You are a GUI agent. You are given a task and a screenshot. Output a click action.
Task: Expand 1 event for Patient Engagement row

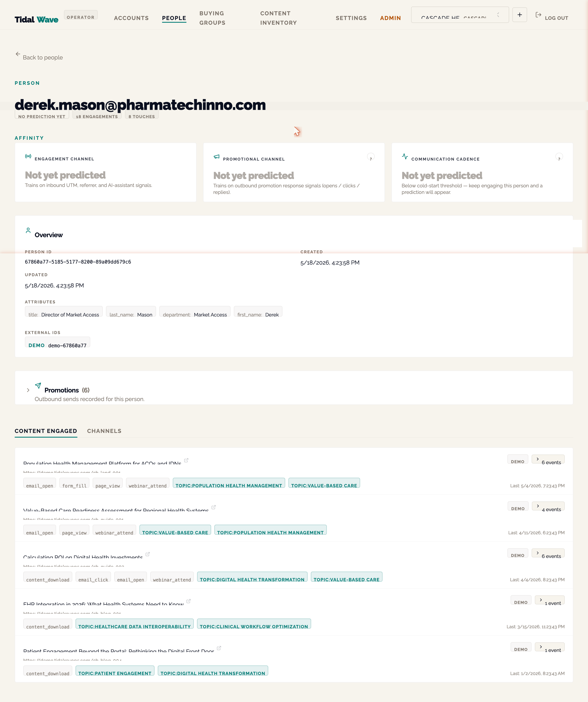550,647
